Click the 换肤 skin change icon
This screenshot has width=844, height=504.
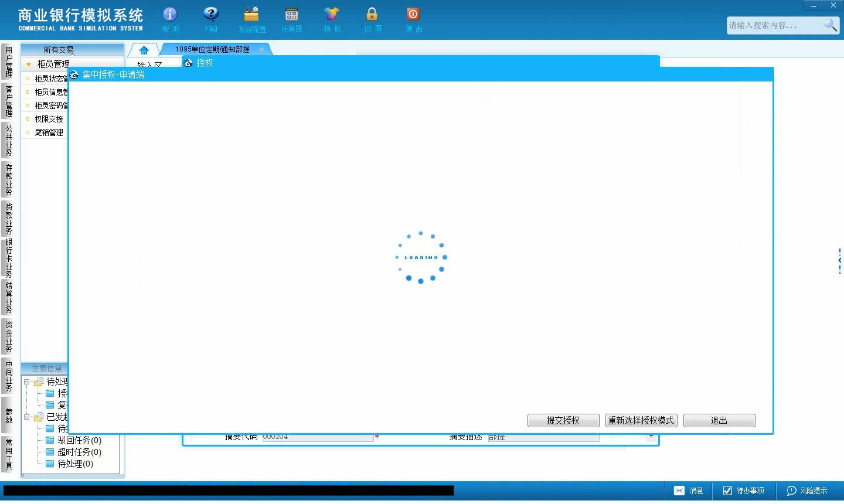[x=332, y=15]
